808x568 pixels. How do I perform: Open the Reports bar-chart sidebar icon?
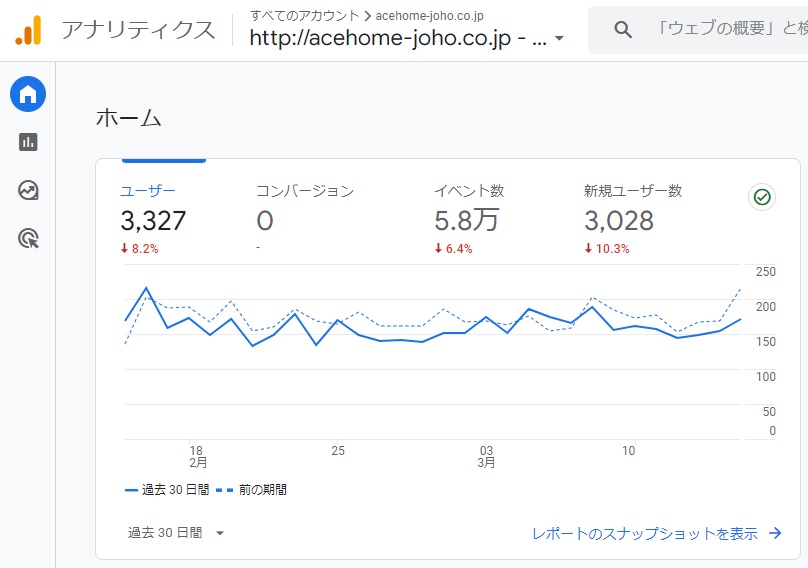coord(28,142)
